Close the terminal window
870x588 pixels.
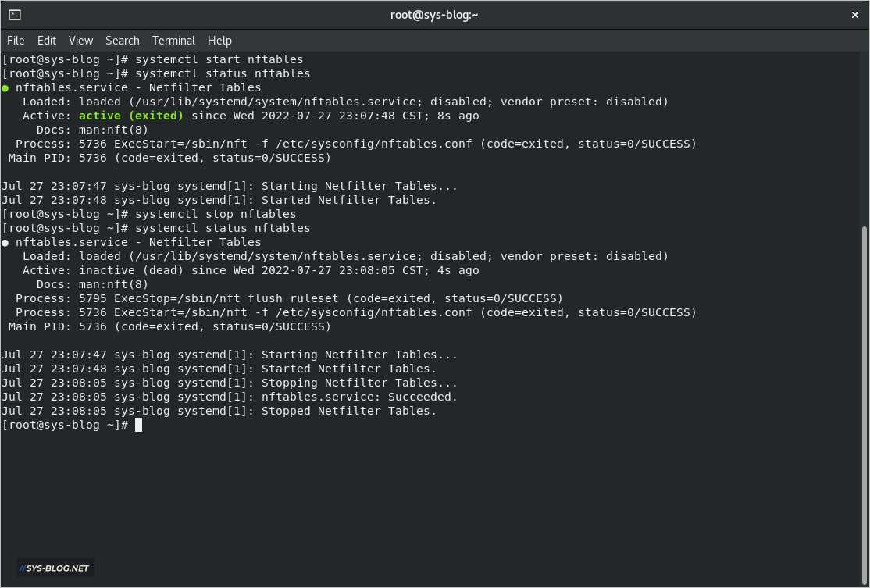(x=855, y=14)
